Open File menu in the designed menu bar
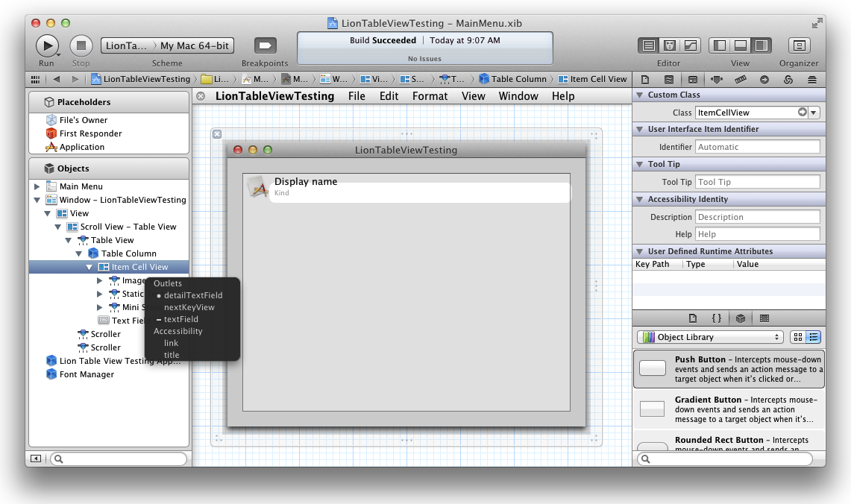This screenshot has width=851, height=504. coord(357,96)
